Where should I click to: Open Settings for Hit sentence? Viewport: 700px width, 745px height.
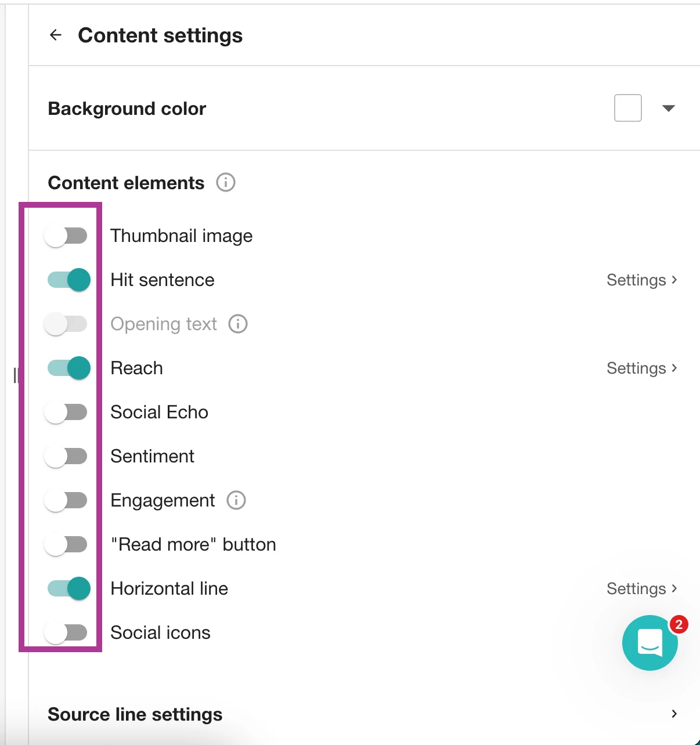click(641, 280)
